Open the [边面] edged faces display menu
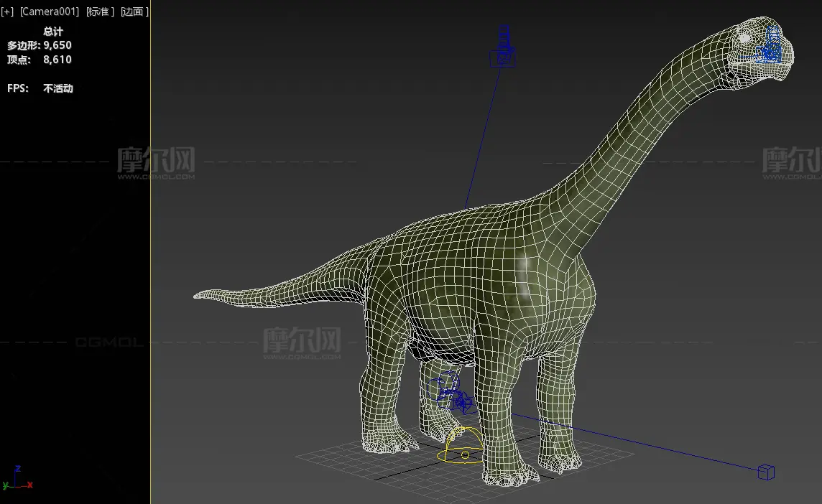This screenshot has width=822, height=504. [x=135, y=11]
